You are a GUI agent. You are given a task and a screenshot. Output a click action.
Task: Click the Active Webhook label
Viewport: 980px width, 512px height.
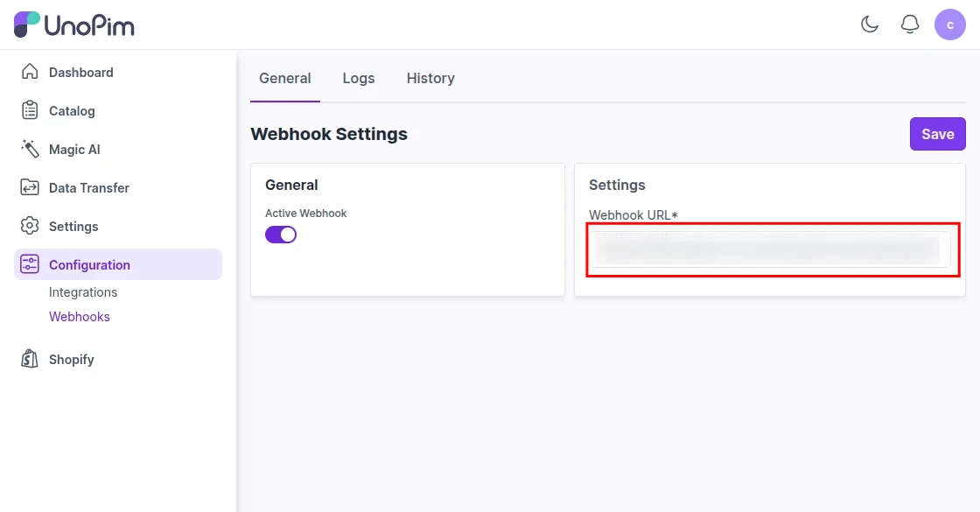(305, 214)
